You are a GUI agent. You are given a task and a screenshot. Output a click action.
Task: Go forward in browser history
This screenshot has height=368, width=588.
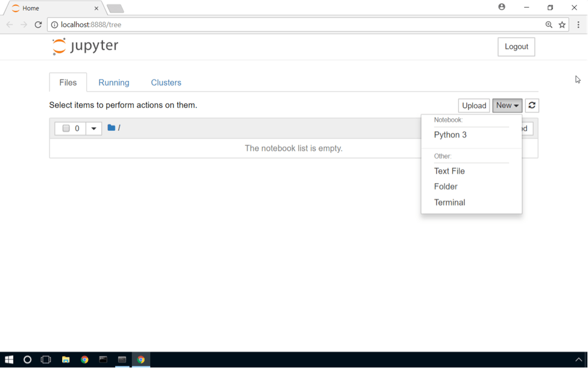point(24,25)
